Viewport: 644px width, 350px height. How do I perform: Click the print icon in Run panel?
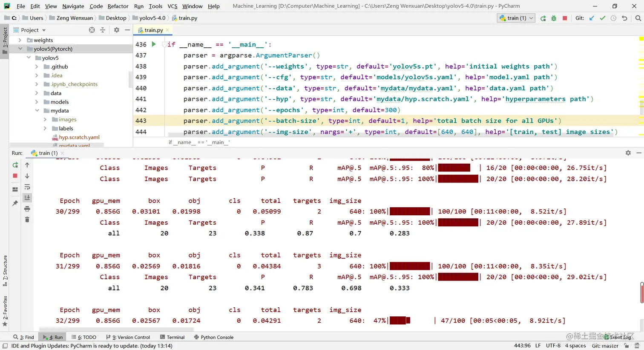(27, 208)
